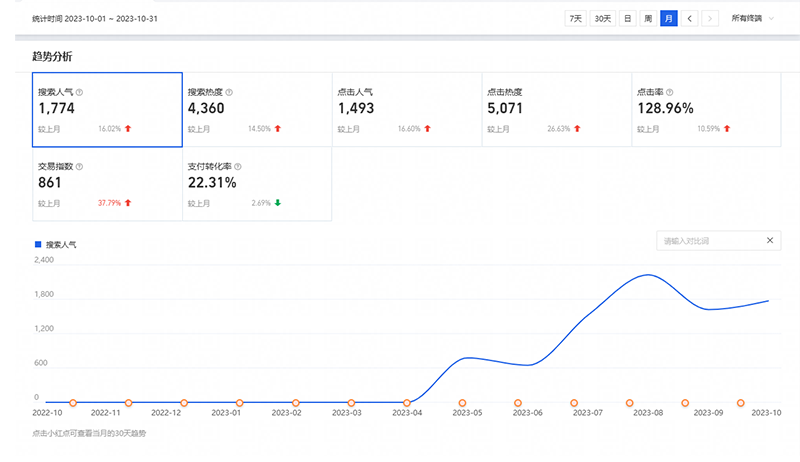Switch to 7天 time range
The height and width of the screenshot is (462, 800).
575,18
